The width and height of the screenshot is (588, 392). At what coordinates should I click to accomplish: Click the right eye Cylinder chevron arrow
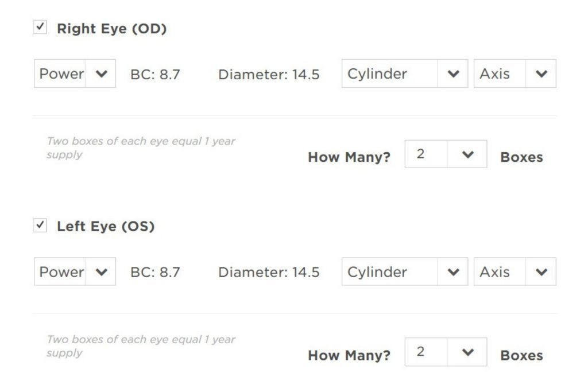(x=453, y=74)
